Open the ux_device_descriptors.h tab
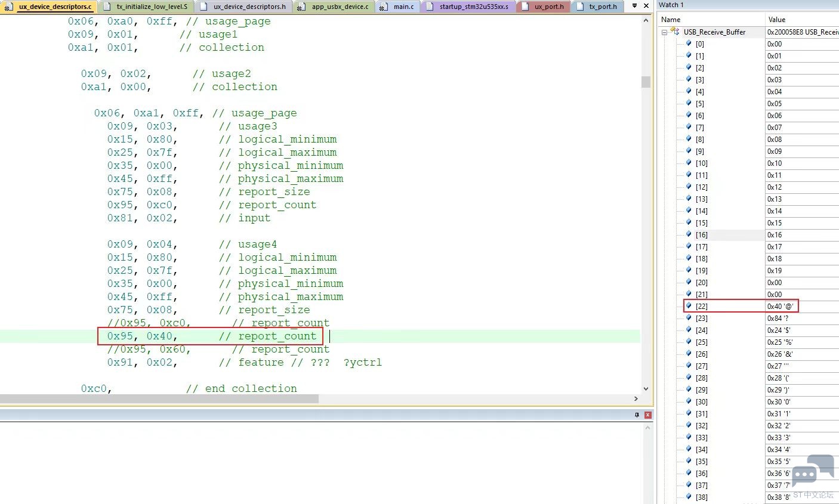This screenshot has height=504, width=839. [243, 7]
